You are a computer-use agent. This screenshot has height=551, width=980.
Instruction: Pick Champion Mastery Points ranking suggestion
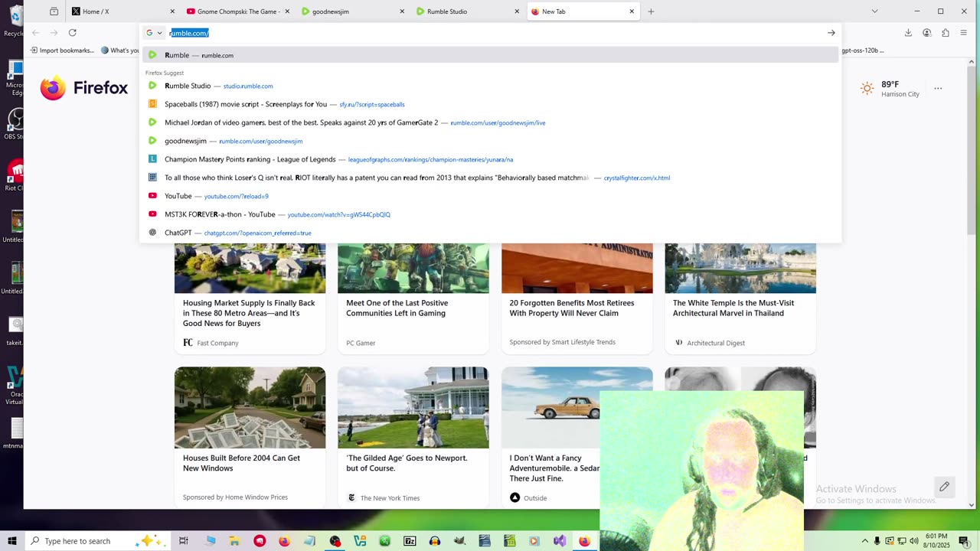(490, 159)
